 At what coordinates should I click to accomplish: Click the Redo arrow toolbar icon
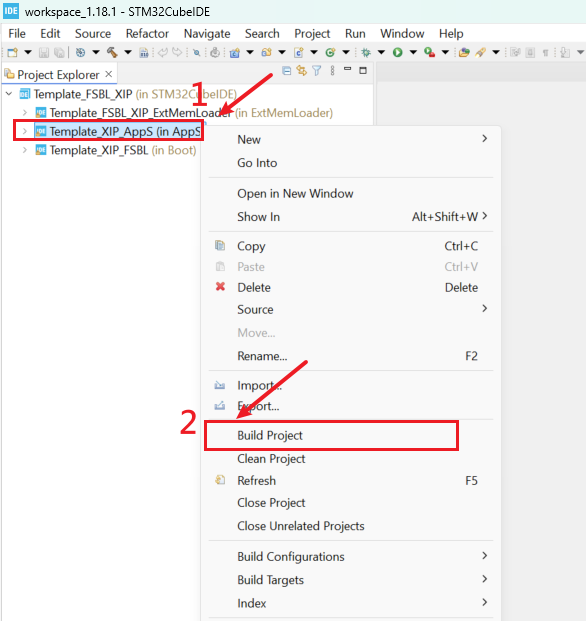click(178, 52)
